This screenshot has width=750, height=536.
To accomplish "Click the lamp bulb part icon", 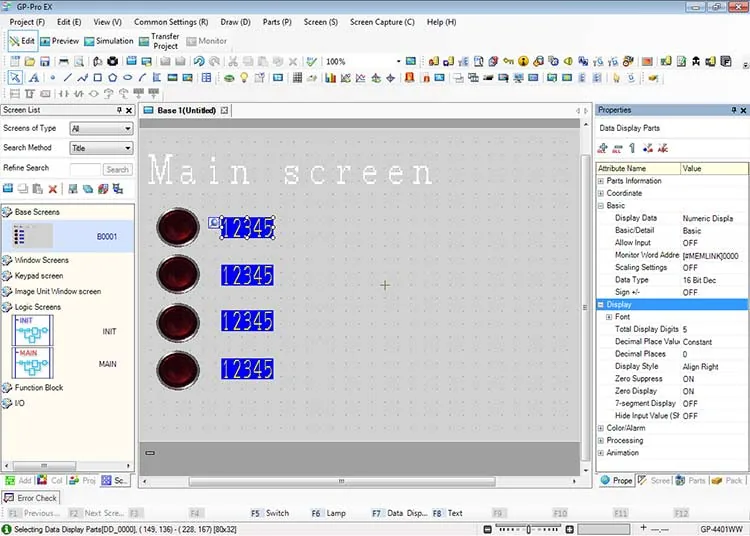I will (x=244, y=77).
